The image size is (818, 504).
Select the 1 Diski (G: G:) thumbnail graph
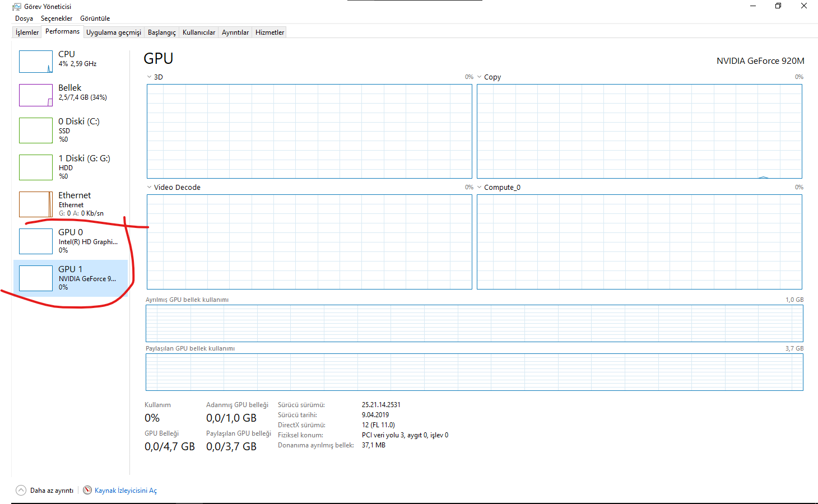point(36,167)
